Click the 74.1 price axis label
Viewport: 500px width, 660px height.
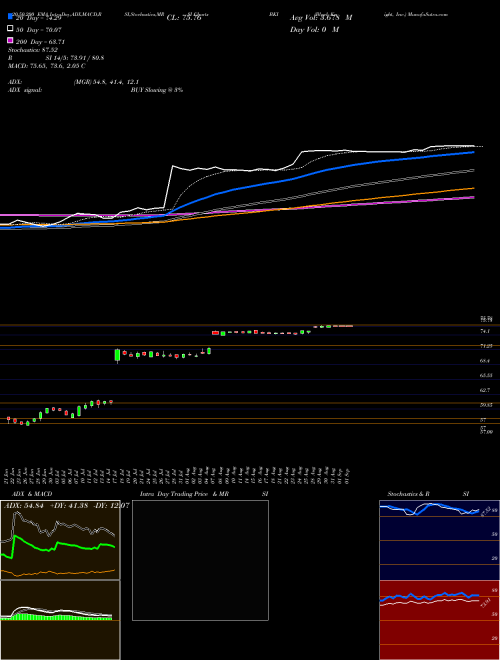tap(485, 331)
